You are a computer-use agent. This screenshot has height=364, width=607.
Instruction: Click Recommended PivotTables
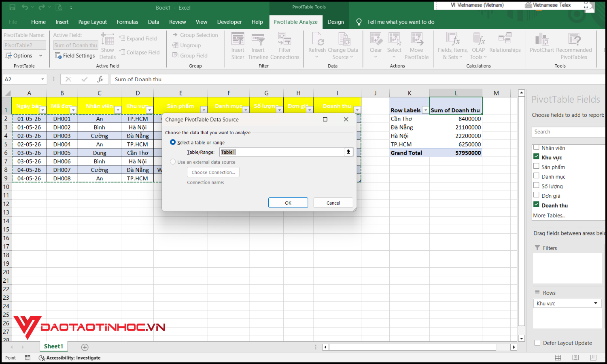coord(574,46)
